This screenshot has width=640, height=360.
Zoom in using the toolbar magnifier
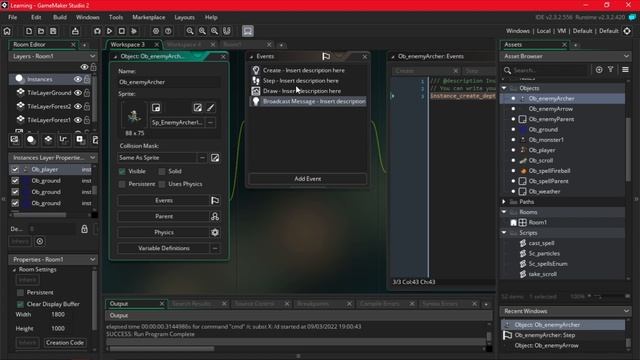202,31
